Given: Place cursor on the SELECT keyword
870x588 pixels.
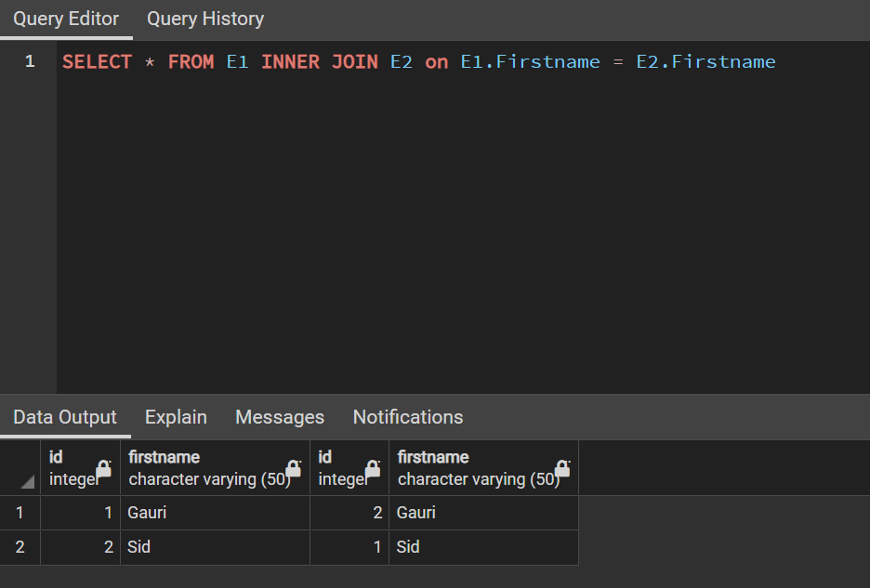Looking at the screenshot, I should point(97,61).
